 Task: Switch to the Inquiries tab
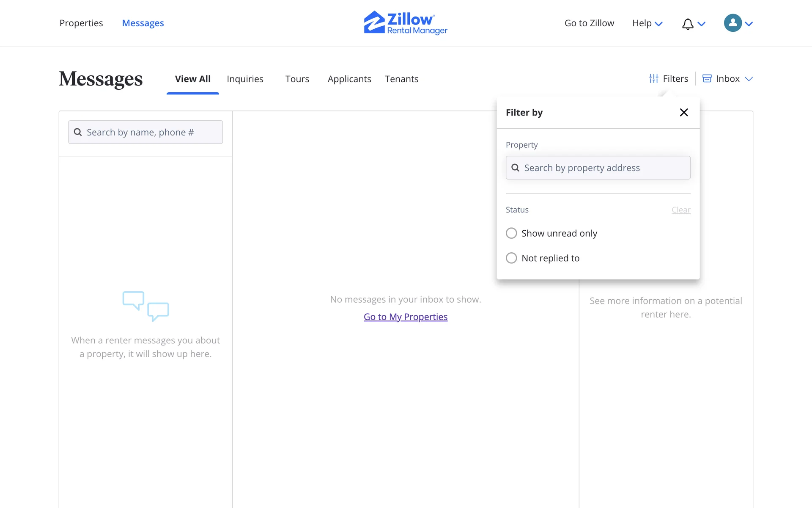245,79
